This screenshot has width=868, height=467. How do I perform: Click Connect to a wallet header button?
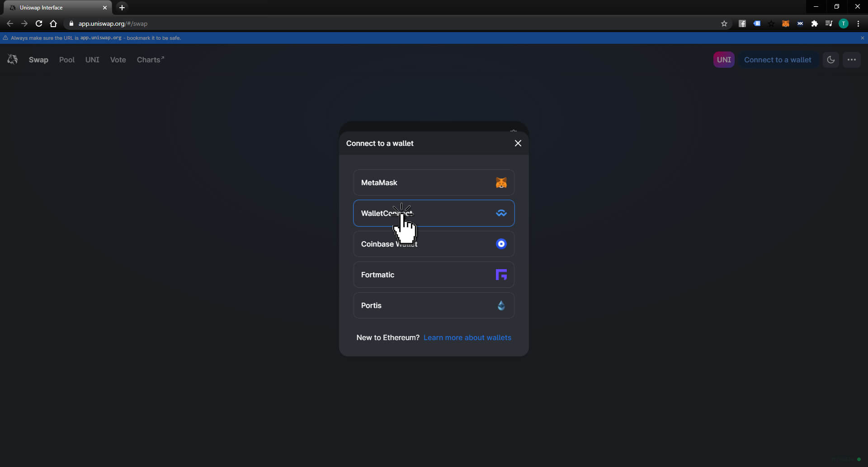(x=778, y=60)
